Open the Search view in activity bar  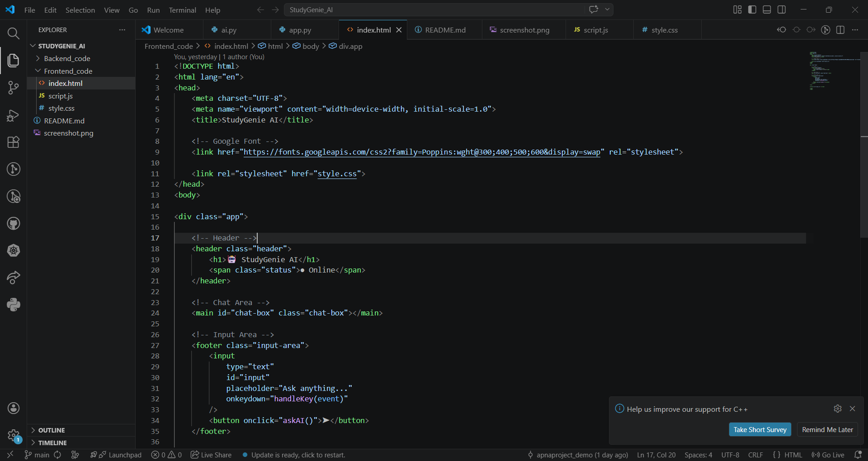point(13,33)
